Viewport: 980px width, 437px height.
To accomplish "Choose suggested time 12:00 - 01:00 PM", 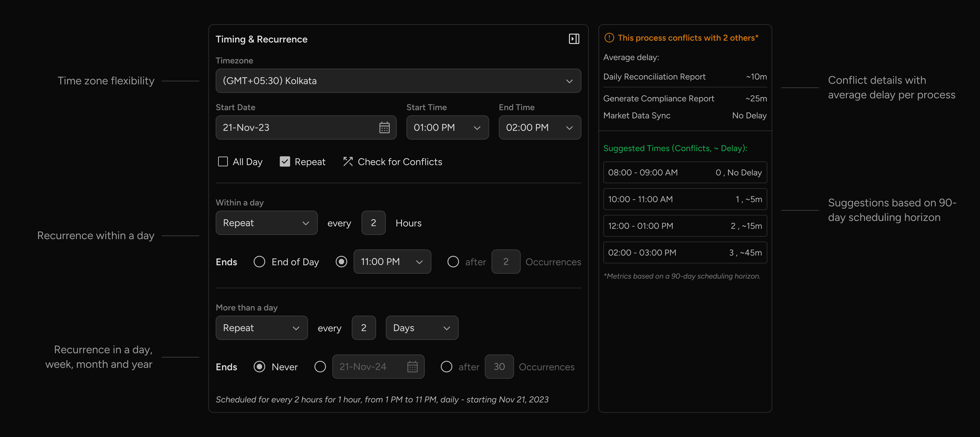I will 685,226.
